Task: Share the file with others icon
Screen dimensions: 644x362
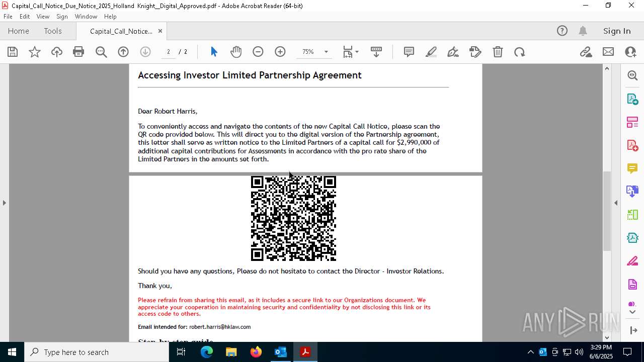Action: click(630, 52)
